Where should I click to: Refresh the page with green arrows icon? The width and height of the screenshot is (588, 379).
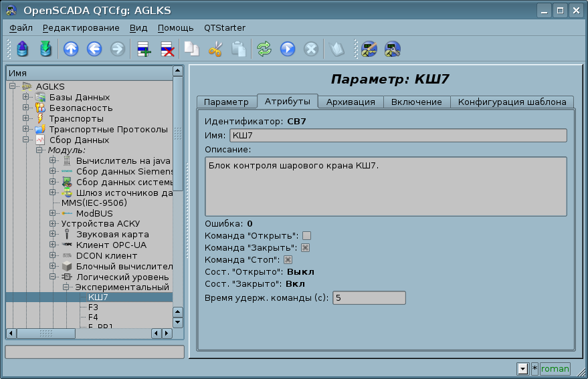(264, 49)
